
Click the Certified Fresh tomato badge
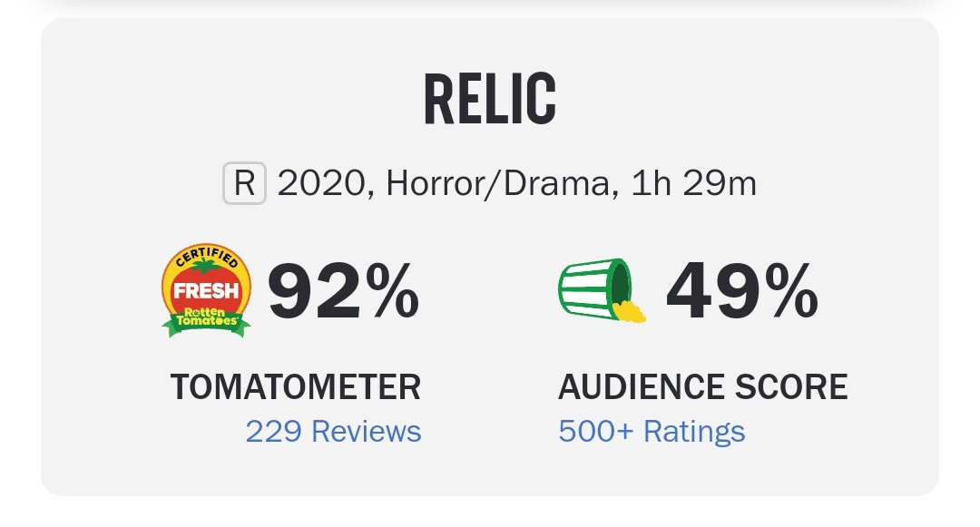coord(206,290)
